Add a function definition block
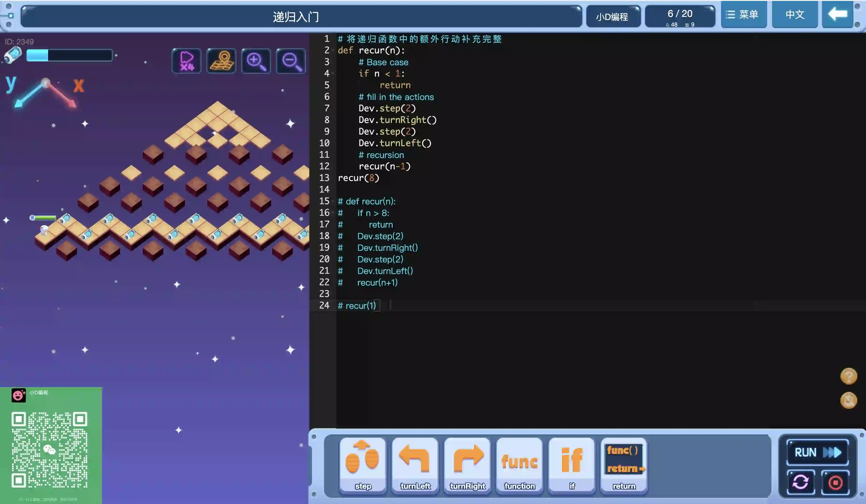The width and height of the screenshot is (866, 504). click(519, 464)
